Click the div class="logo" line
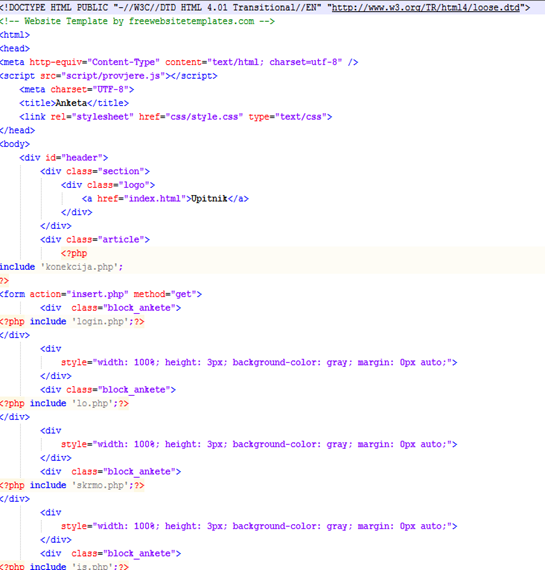545x570 pixels. (108, 185)
